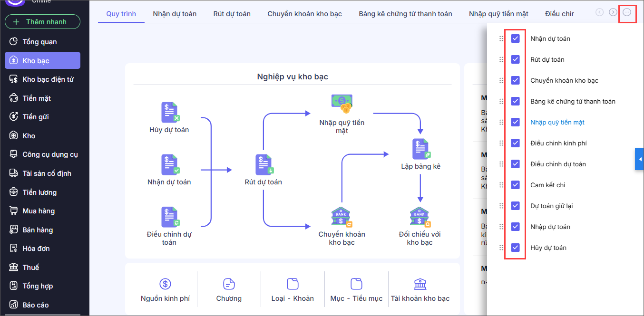Uncheck the Rút dự toán checkbox
644x316 pixels.
(515, 59)
